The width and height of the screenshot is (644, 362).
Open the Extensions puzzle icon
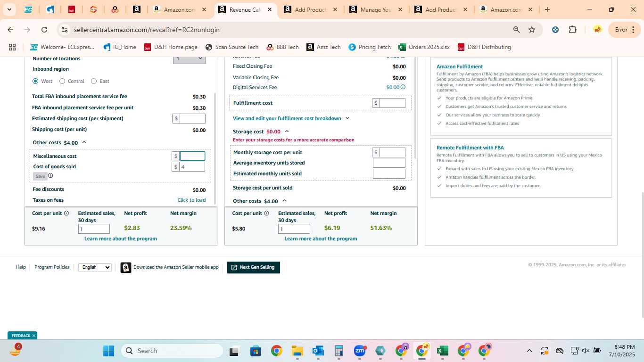point(572,30)
